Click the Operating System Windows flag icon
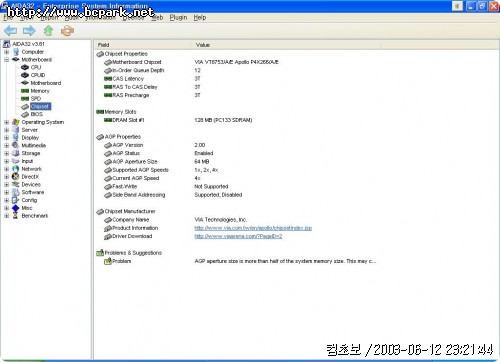The width and height of the screenshot is (500, 362). coord(16,122)
